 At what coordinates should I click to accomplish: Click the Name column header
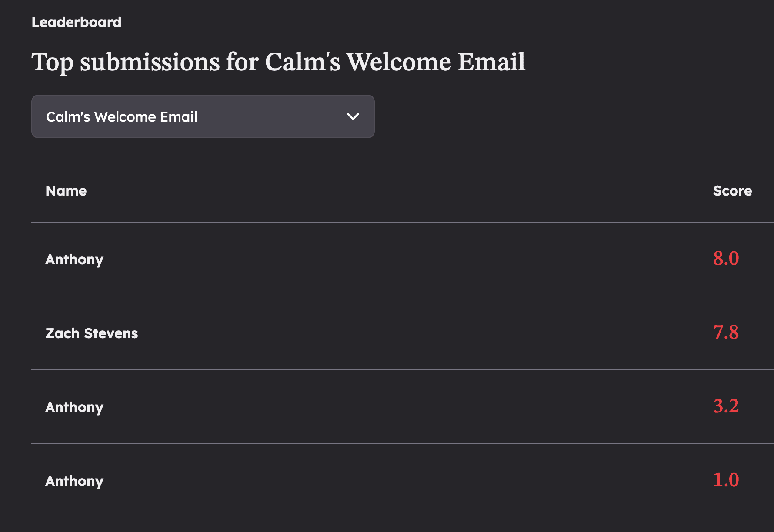click(x=66, y=191)
